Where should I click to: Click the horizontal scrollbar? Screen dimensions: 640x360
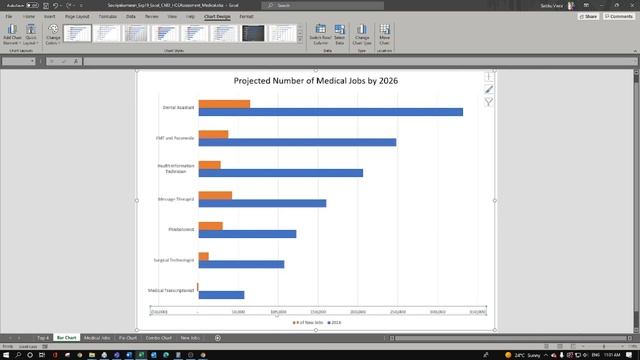(x=510, y=338)
